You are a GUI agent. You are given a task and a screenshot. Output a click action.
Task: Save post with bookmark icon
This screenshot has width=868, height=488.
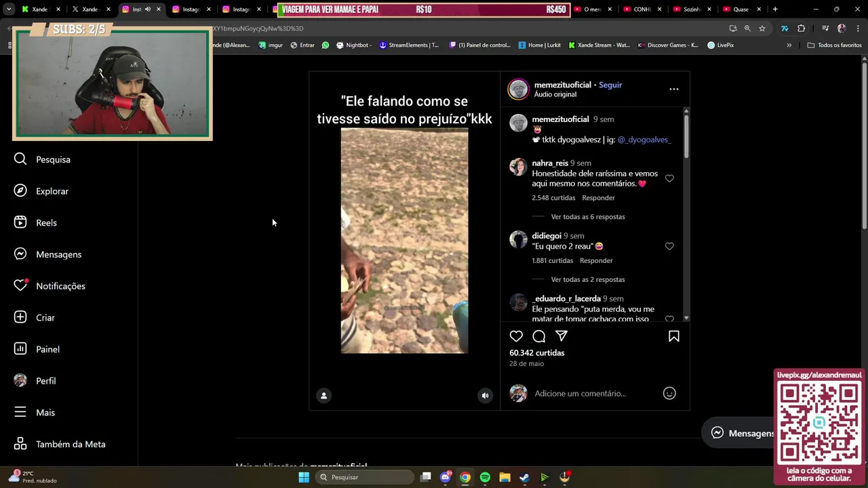pos(674,336)
